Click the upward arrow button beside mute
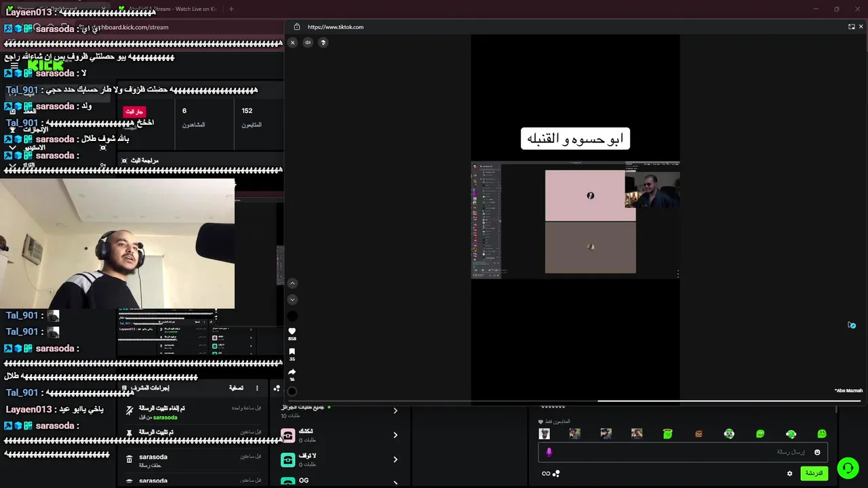Image resolution: width=868 pixels, height=488 pixels. click(x=323, y=42)
